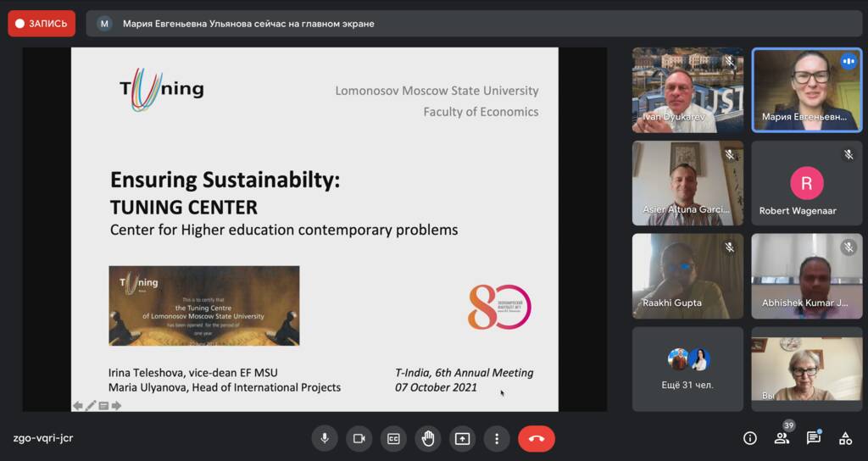Select Ivan Dyukarev's video tile
This screenshot has height=461, width=868.
687,90
